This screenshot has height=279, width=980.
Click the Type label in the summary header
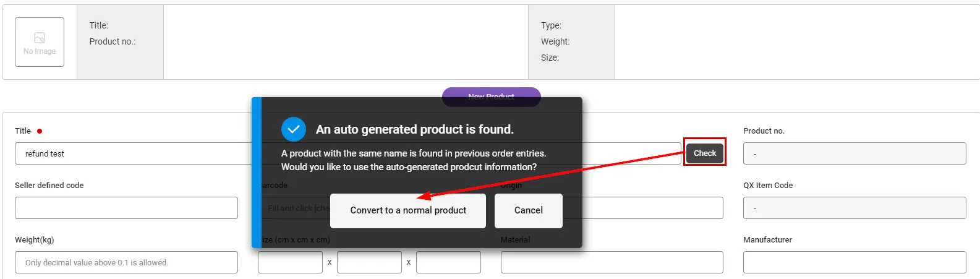(x=551, y=25)
